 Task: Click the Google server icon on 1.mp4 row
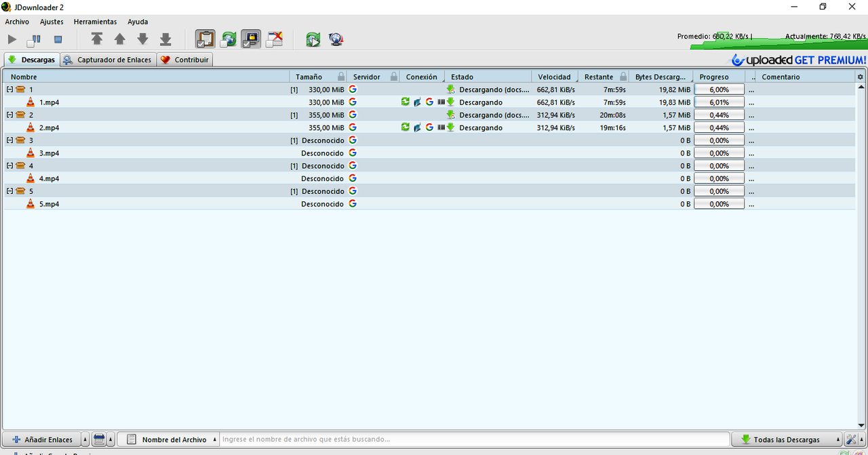(353, 102)
